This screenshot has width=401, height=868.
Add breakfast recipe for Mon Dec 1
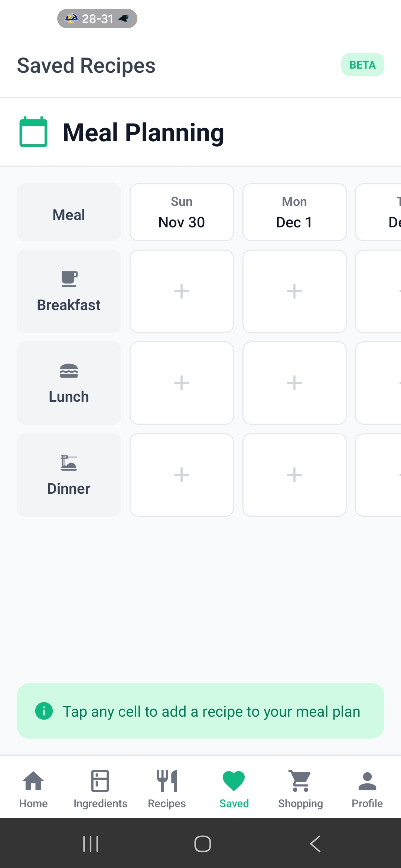(x=294, y=291)
